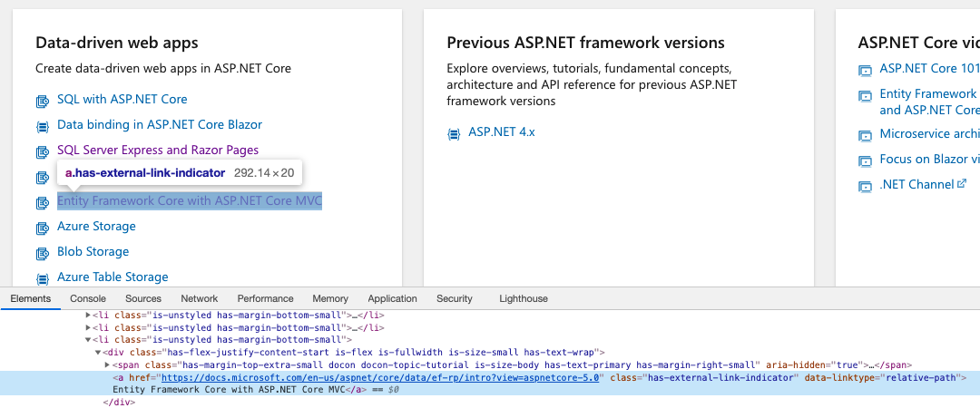Image resolution: width=980 pixels, height=408 pixels.
Task: Open the Security tab
Action: click(455, 298)
